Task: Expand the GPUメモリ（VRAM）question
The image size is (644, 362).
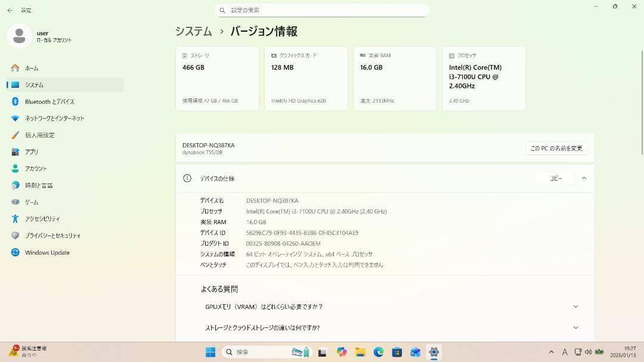Action: 575,306
